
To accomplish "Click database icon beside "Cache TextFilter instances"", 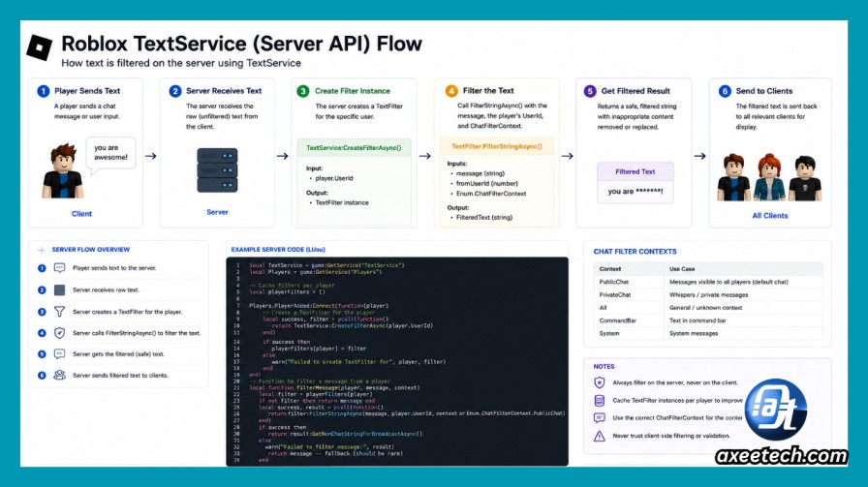I will coord(599,400).
